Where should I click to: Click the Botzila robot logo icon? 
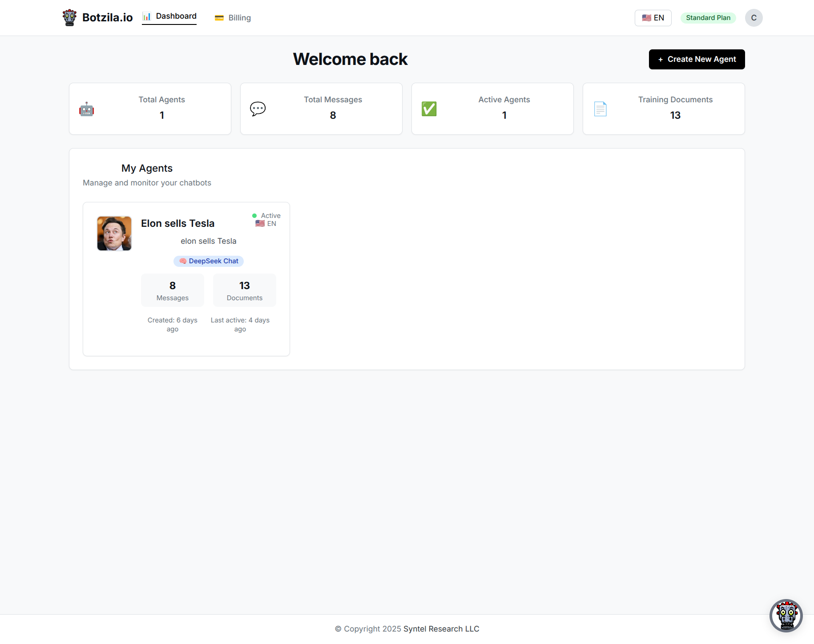coord(69,18)
